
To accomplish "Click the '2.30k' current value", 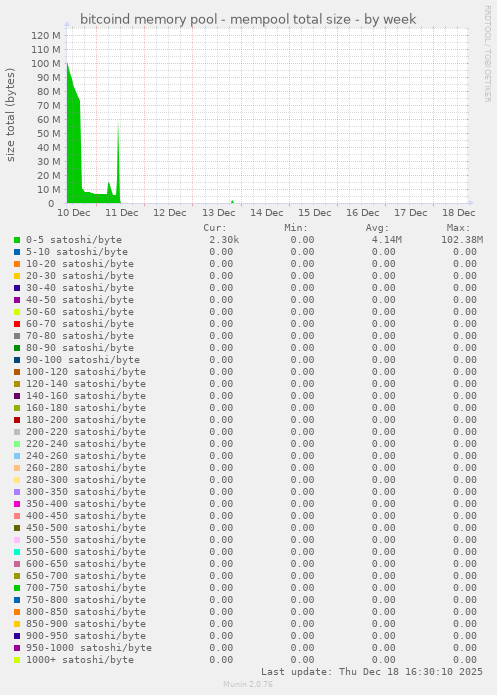I will 224,240.
